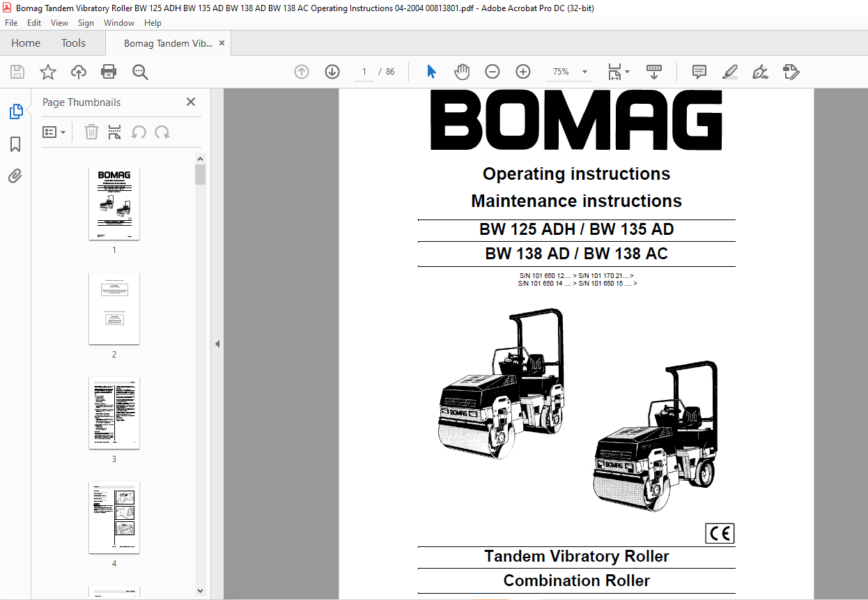Select page 2 thumbnail
868x600 pixels.
[x=114, y=308]
